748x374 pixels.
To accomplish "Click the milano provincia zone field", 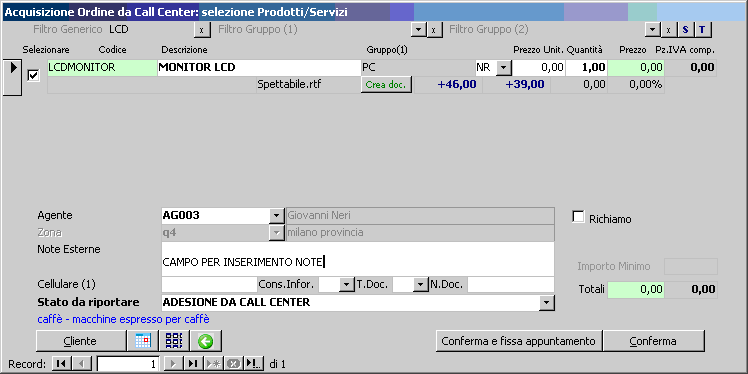I will [420, 233].
